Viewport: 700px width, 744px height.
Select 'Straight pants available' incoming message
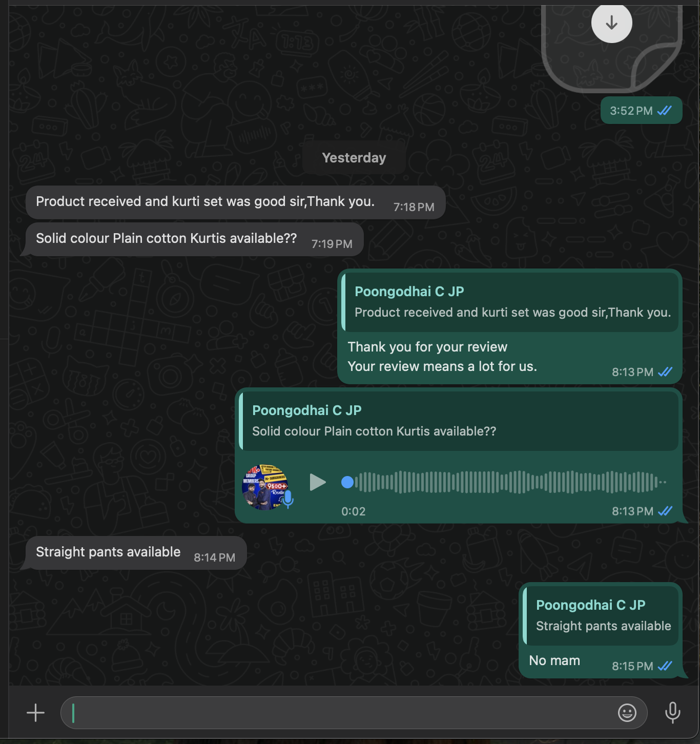coord(136,553)
